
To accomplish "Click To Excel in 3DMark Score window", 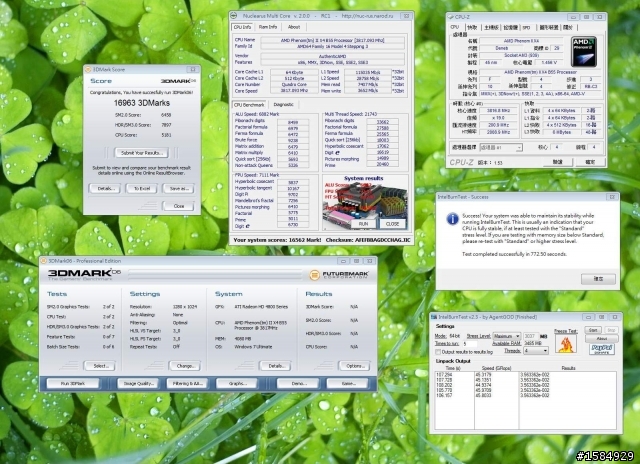I will [x=141, y=189].
